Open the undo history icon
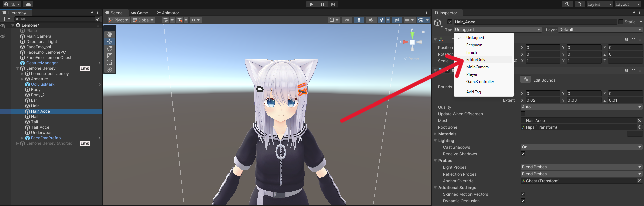The image size is (644, 206). point(567,4)
